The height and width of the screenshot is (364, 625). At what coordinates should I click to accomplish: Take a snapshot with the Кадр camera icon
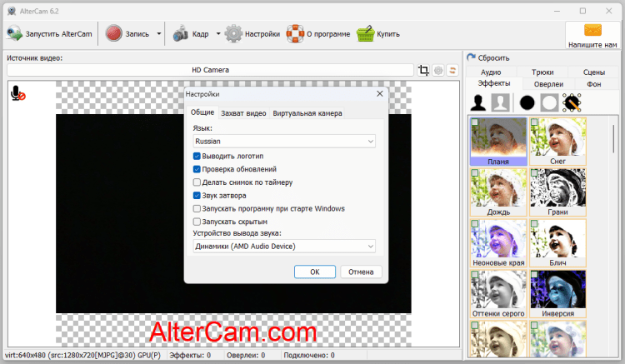(181, 33)
